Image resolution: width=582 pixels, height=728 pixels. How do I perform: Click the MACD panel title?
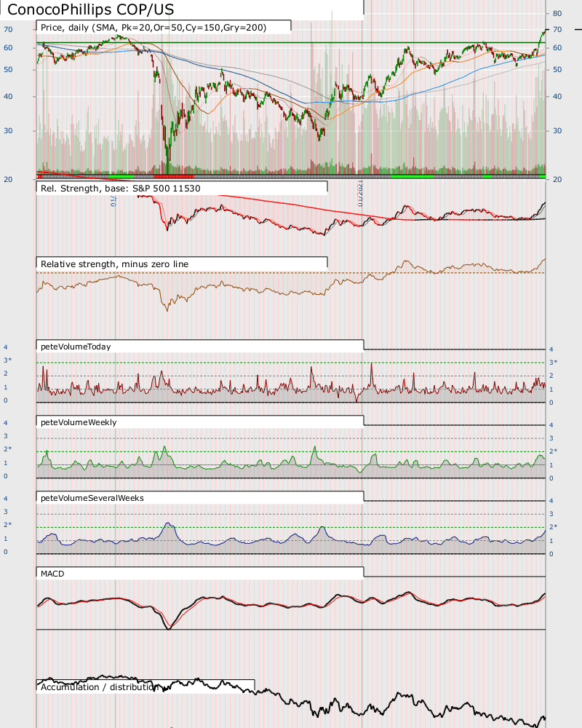pyautogui.click(x=52, y=574)
